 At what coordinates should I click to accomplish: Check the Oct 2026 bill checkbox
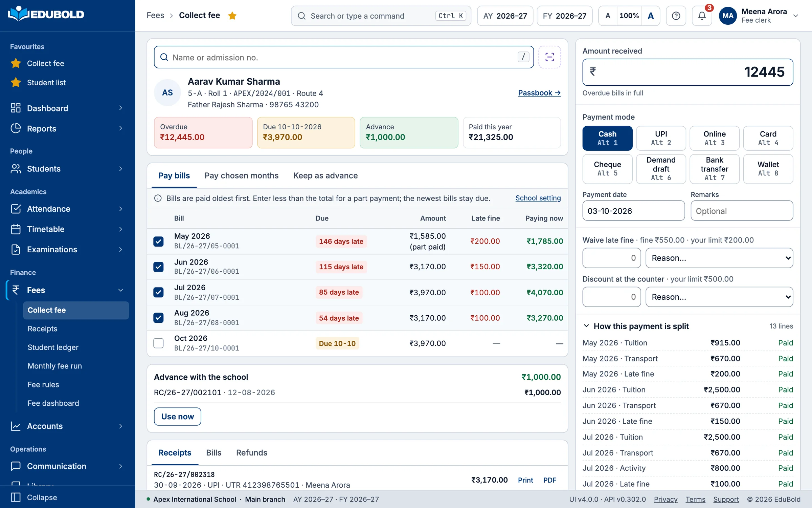point(158,343)
